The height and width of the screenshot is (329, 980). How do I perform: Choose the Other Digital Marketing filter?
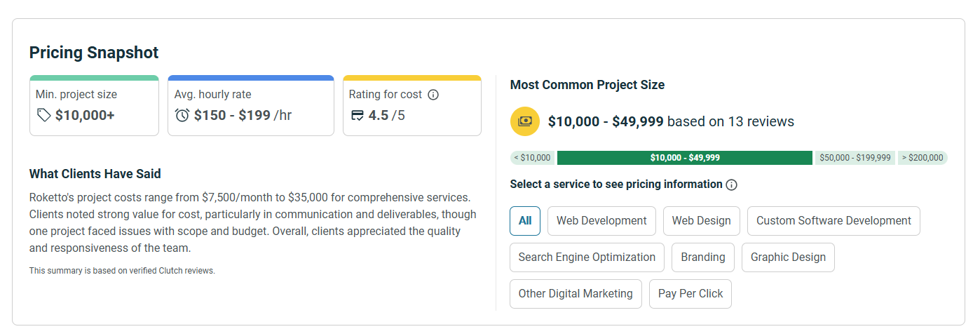pyautogui.click(x=576, y=293)
